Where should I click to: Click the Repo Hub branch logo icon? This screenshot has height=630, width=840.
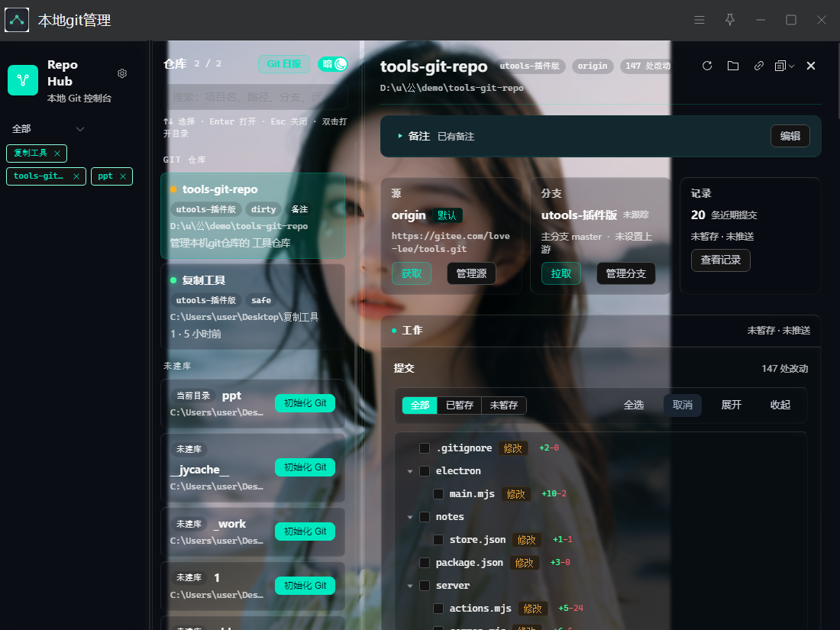pos(23,80)
